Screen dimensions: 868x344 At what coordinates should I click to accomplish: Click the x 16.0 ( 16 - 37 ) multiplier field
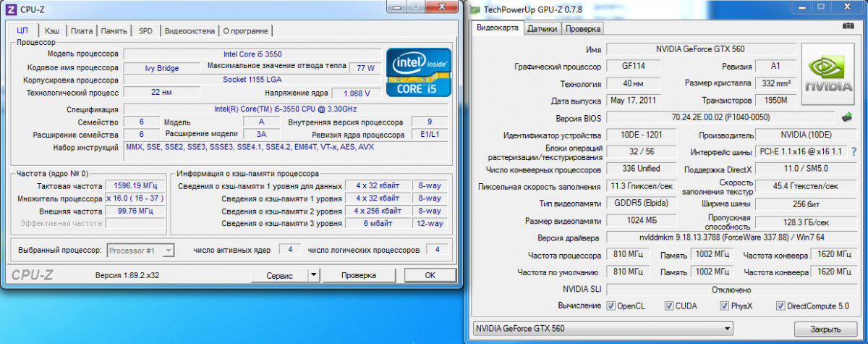pyautogui.click(x=135, y=198)
